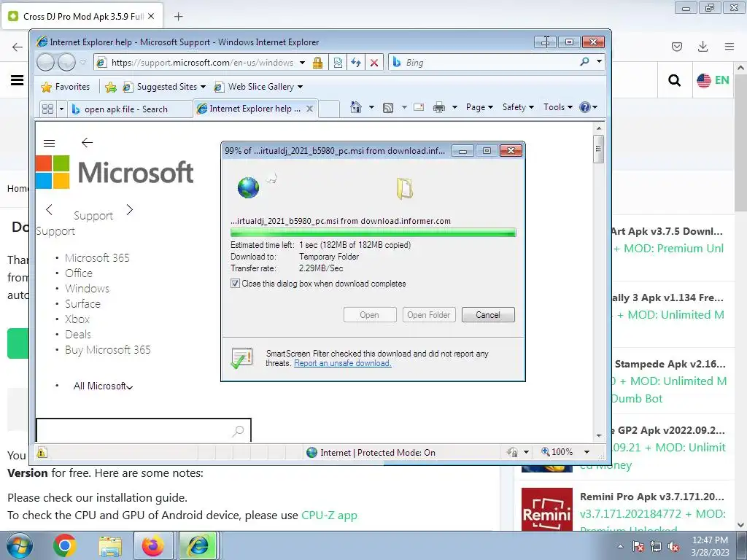Screen dimensions: 747x560
Task: Open Firefox downloads arrow icon
Action: pos(703,46)
